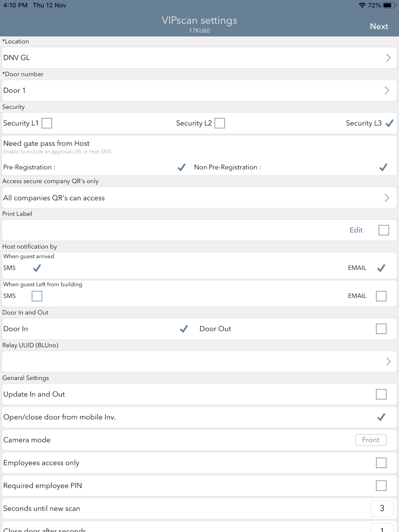Check the Door Out box

coord(381,329)
